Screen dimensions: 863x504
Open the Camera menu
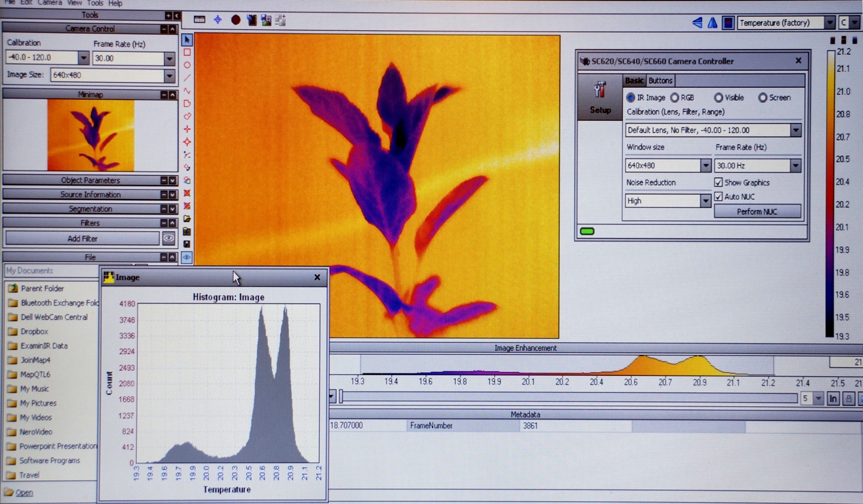click(50, 3)
